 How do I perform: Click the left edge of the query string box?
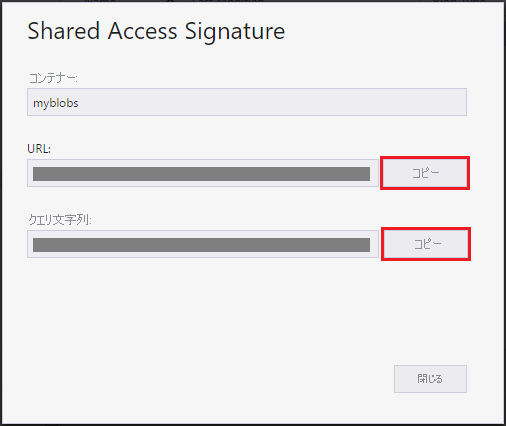point(30,244)
